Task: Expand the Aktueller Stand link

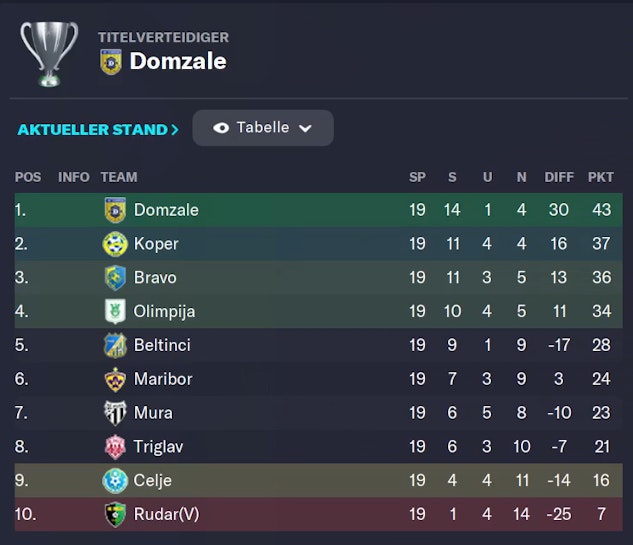Action: pos(98,129)
